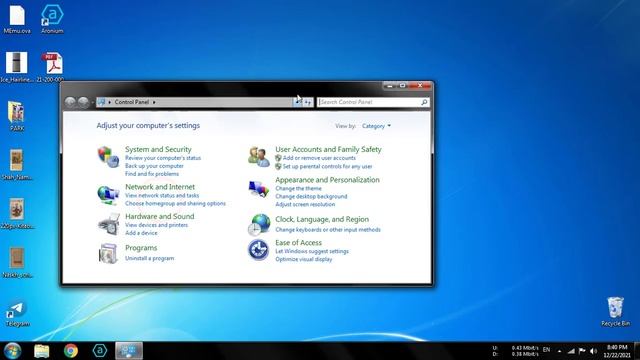
Task: Click Back up your computer link
Action: coord(154,166)
